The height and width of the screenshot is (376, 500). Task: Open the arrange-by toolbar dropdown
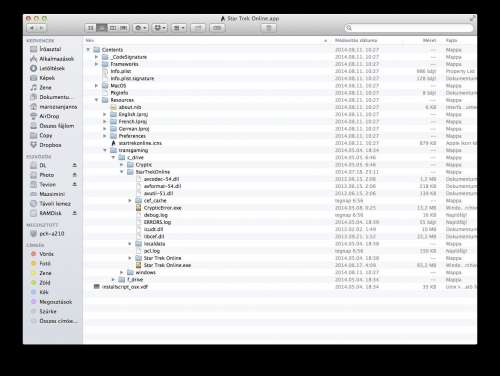179,28
